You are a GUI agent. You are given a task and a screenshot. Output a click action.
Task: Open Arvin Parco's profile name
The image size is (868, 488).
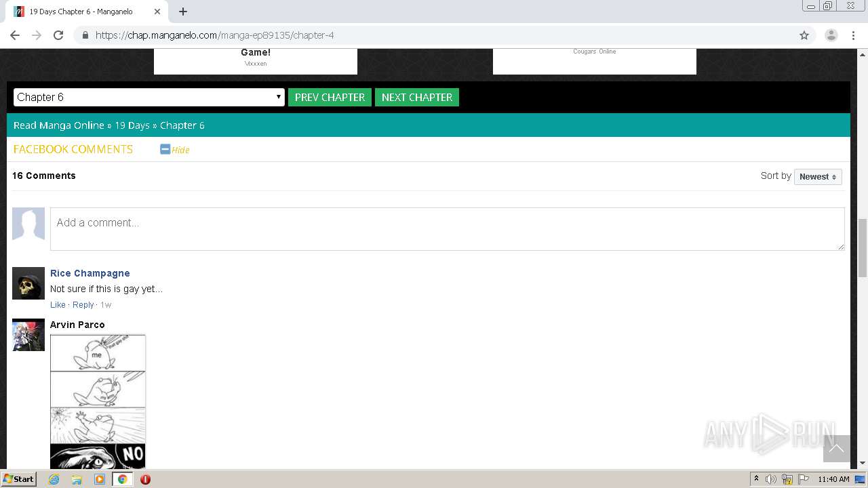coord(77,325)
